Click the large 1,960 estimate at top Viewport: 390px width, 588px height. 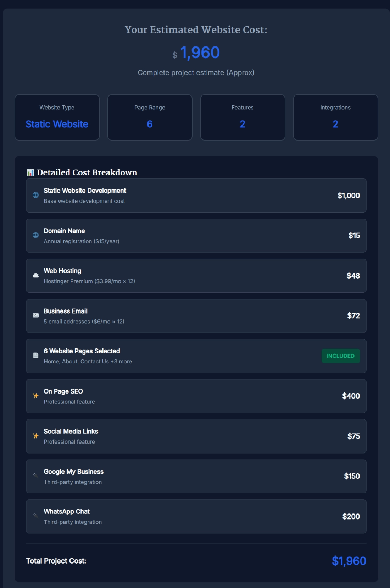coord(200,53)
